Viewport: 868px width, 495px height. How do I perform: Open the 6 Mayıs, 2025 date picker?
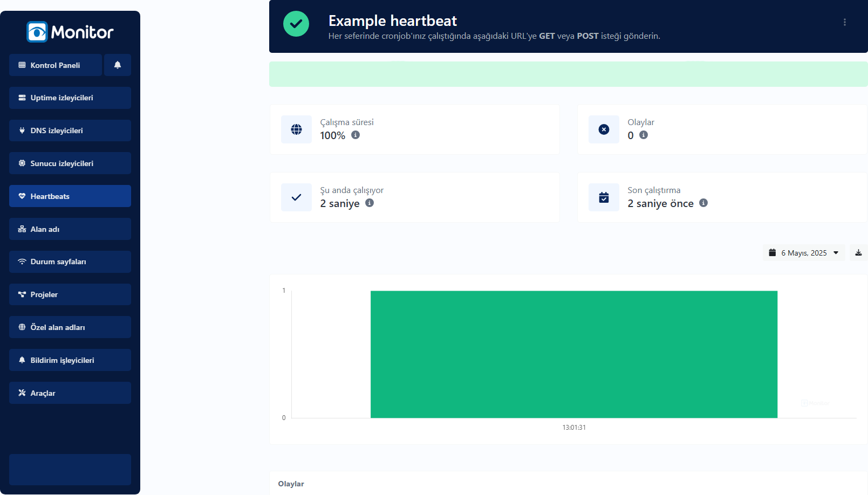coord(804,253)
